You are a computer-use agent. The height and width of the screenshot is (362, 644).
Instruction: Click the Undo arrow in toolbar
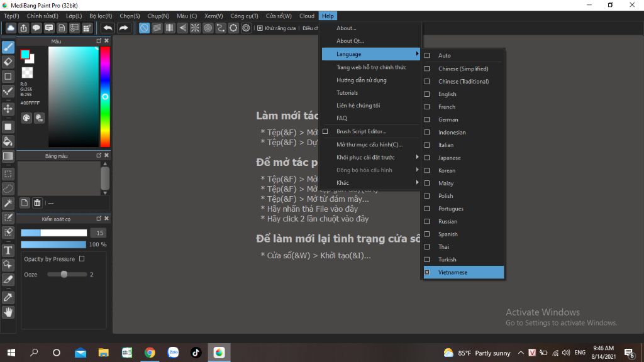pyautogui.click(x=108, y=28)
